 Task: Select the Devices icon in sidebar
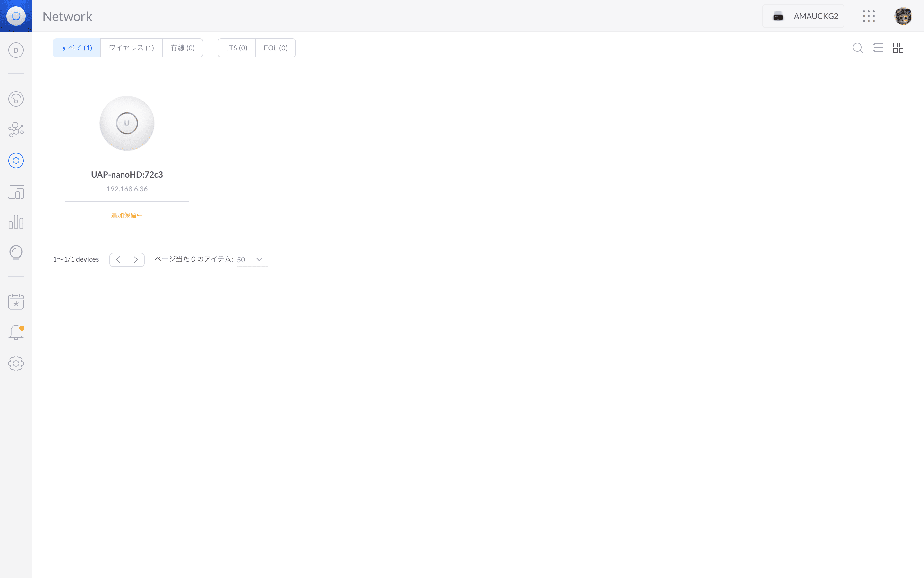16,161
